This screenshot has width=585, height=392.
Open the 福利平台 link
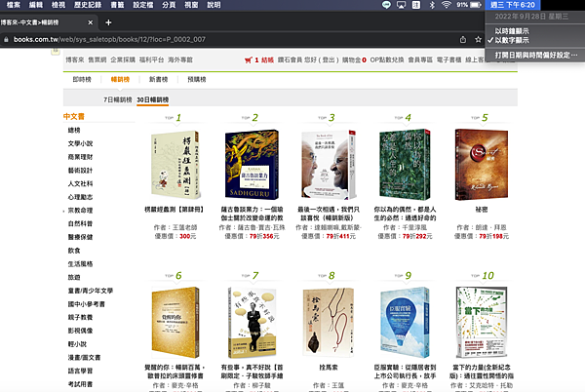[x=151, y=59]
